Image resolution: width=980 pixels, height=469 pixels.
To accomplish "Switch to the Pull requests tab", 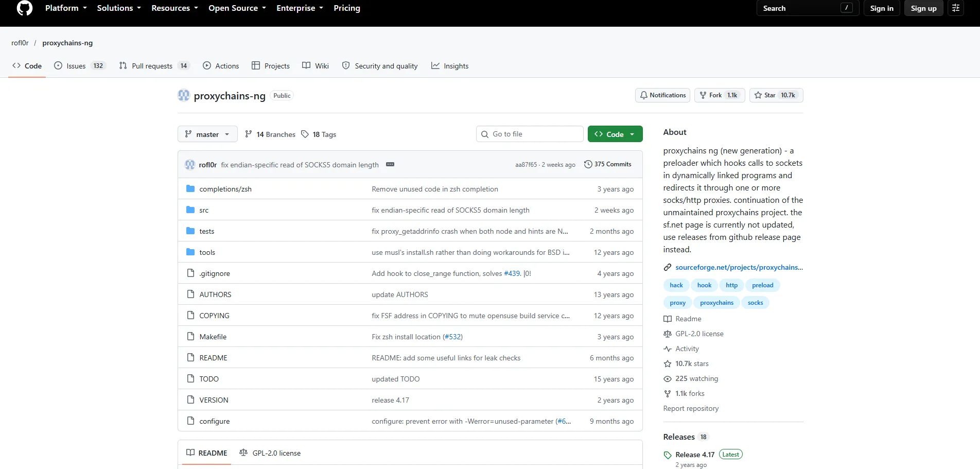I will pyautogui.click(x=155, y=66).
